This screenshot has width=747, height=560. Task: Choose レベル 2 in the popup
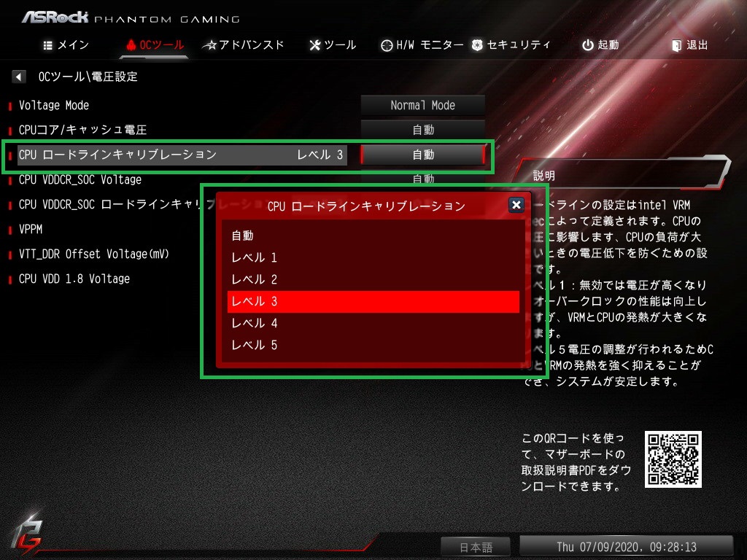point(373,279)
